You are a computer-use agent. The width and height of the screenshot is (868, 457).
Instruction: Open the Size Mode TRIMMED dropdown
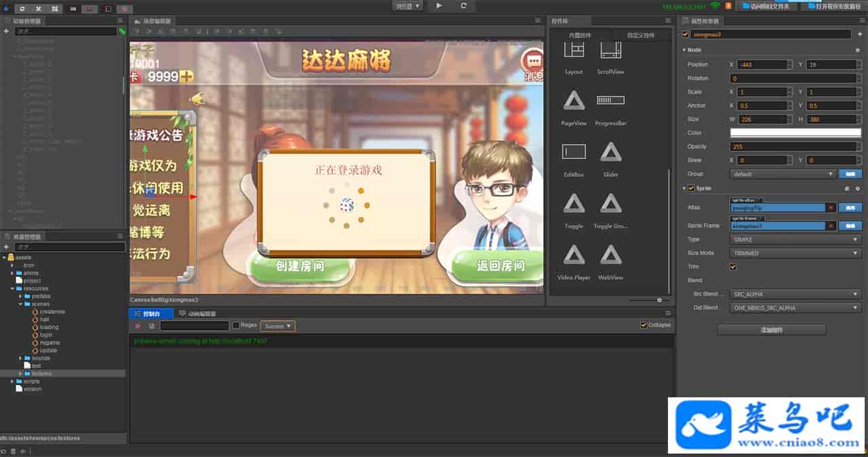click(795, 253)
